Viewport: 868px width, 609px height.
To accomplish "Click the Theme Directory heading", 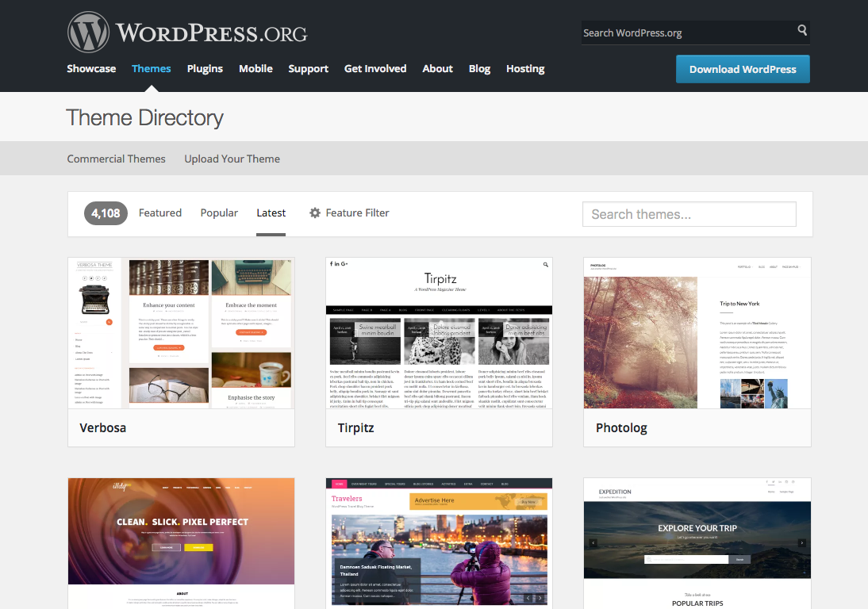I will click(x=144, y=118).
